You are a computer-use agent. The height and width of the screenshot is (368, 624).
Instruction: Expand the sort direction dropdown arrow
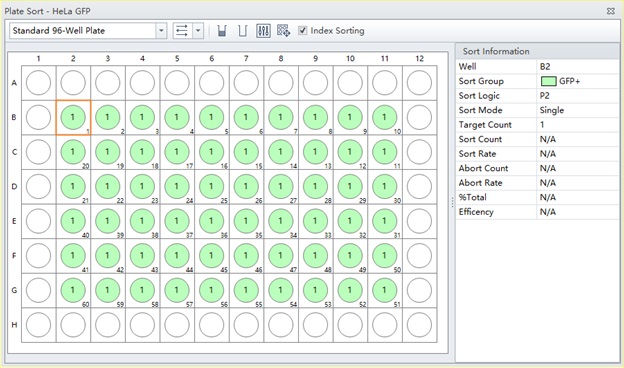tap(198, 31)
